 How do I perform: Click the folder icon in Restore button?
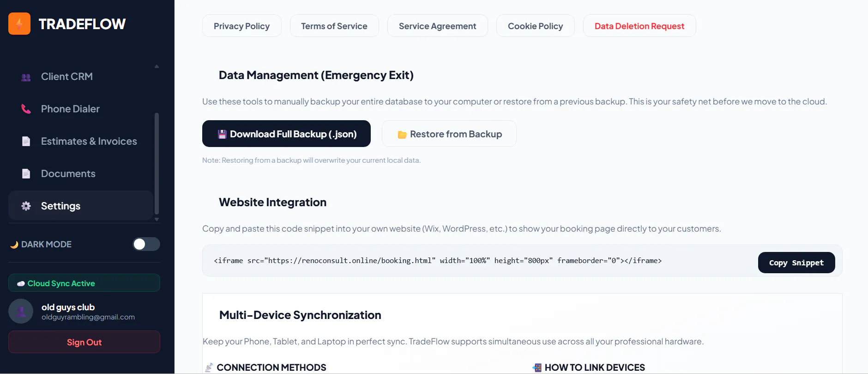click(x=402, y=135)
